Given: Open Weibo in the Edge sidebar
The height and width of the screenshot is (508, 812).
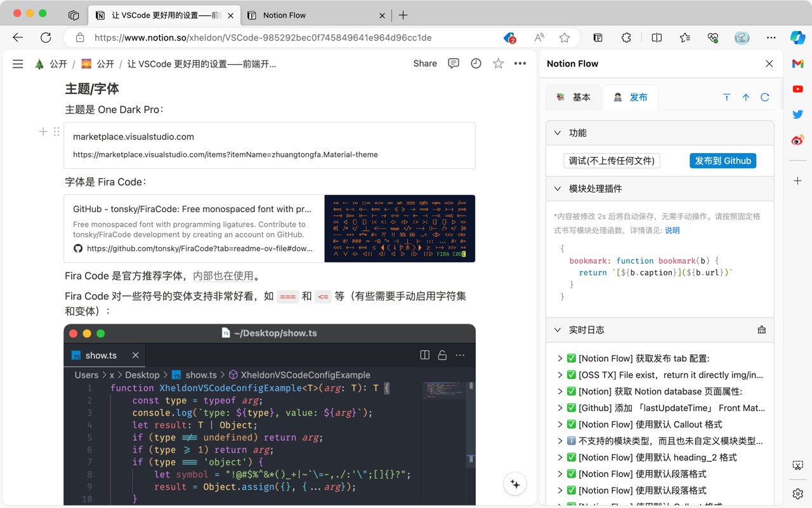Looking at the screenshot, I should click(x=798, y=140).
